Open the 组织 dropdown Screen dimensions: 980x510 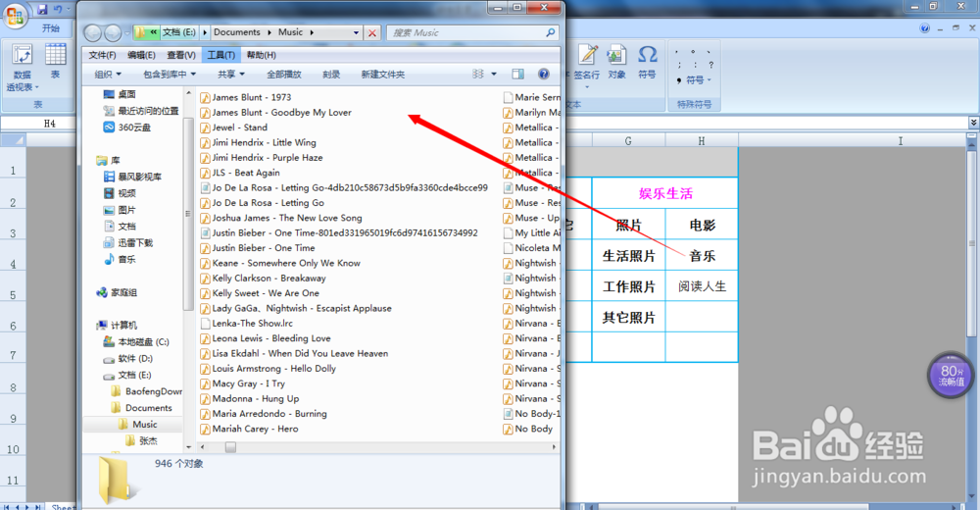(108, 74)
